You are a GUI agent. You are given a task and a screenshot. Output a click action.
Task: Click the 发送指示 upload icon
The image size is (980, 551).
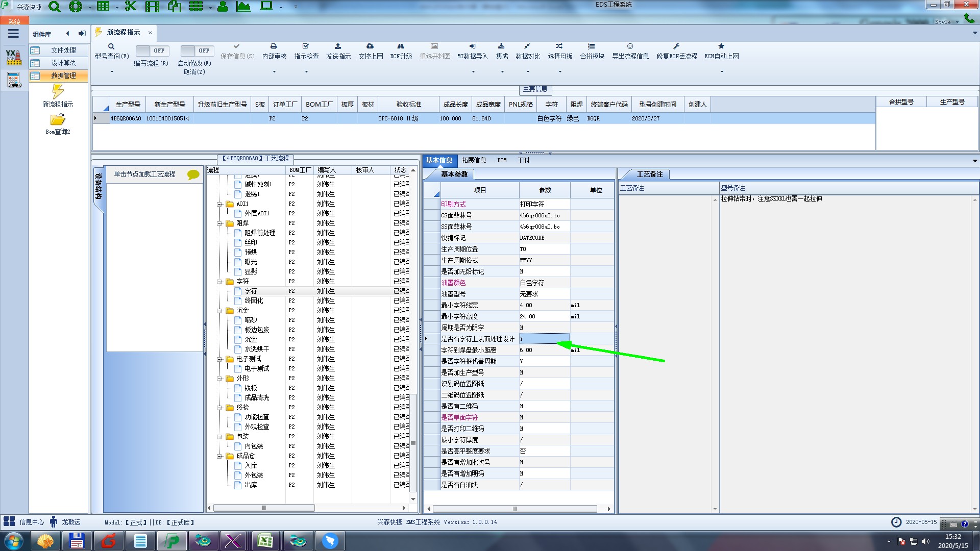tap(338, 46)
